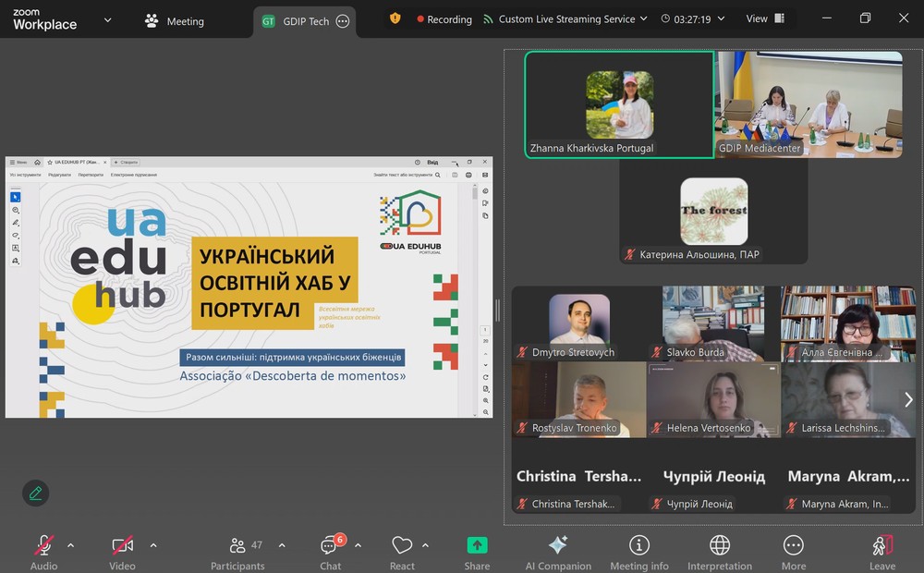
Task: Expand the caret beside Participants
Action: [282, 545]
